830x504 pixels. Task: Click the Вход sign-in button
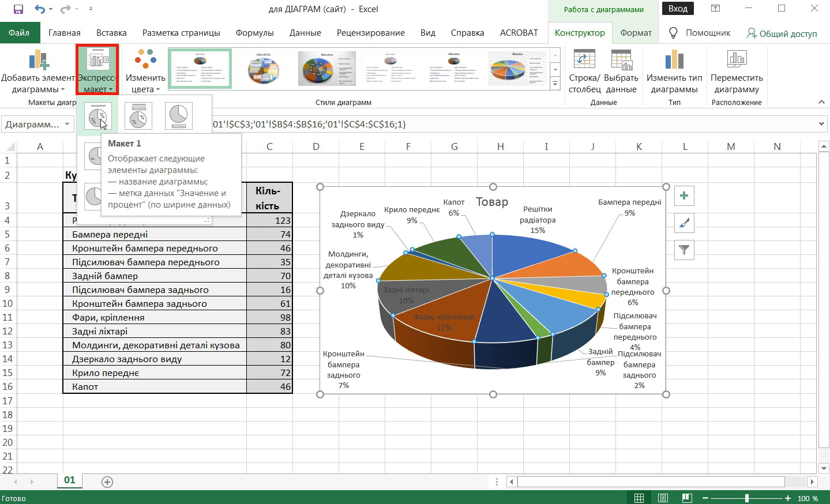pyautogui.click(x=678, y=9)
